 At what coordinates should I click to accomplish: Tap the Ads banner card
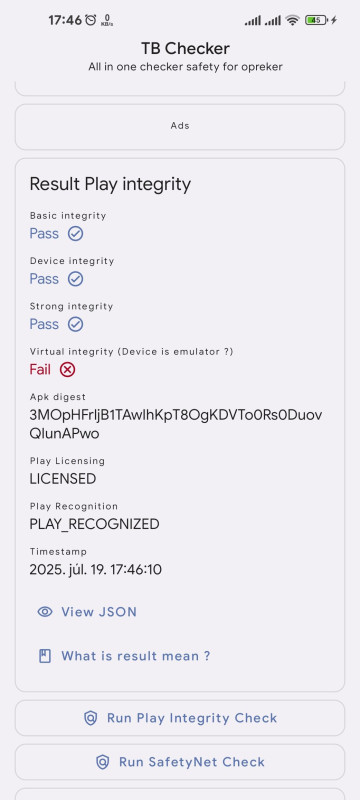(x=180, y=127)
